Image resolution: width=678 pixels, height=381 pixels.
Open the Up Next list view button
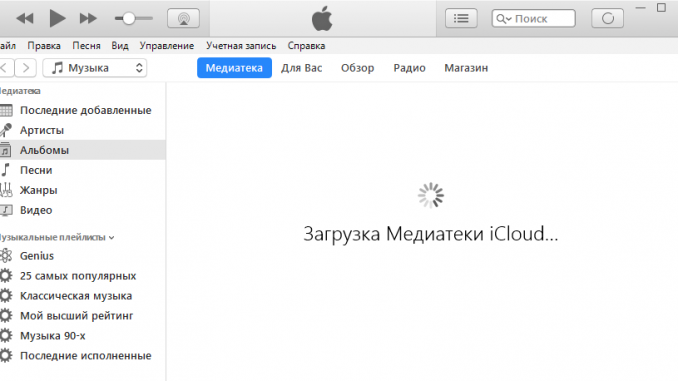pyautogui.click(x=461, y=19)
